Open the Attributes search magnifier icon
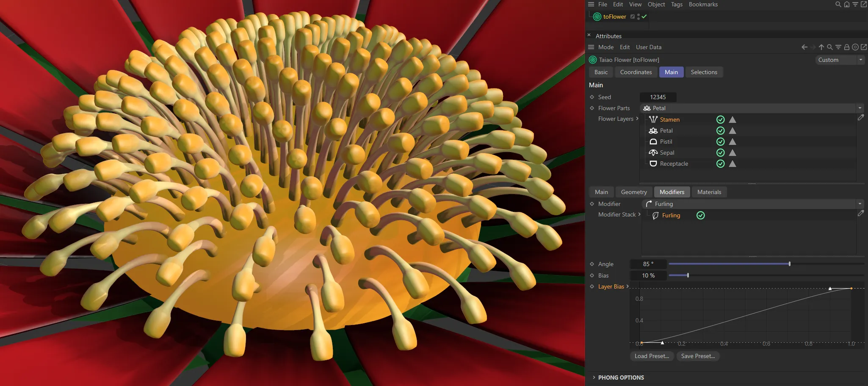Screen dimensions: 868x386 [x=829, y=47]
